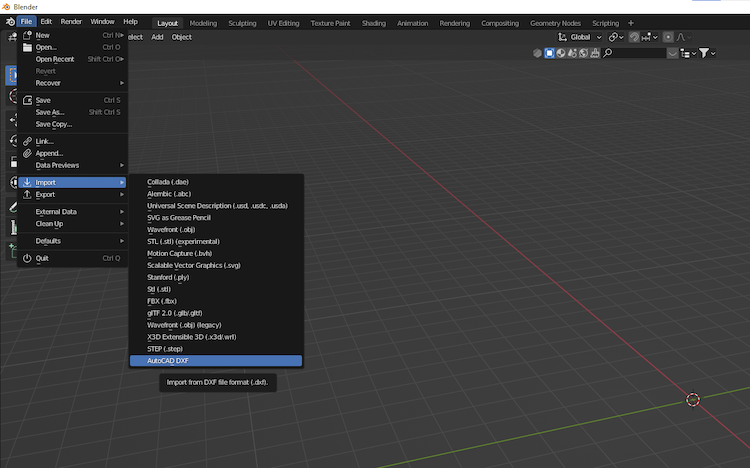Click the funnel filter icon
This screenshot has height=468, width=750.
click(x=704, y=53)
